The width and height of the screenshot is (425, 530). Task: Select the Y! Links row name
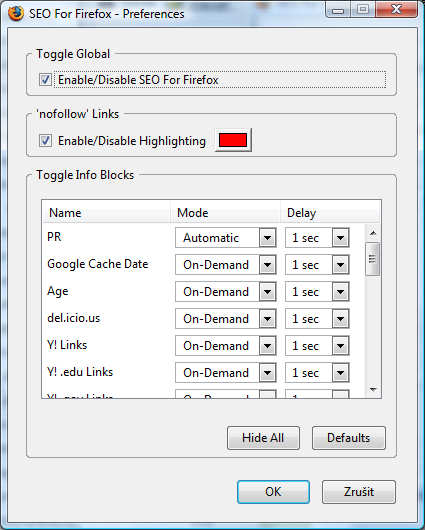pos(67,345)
